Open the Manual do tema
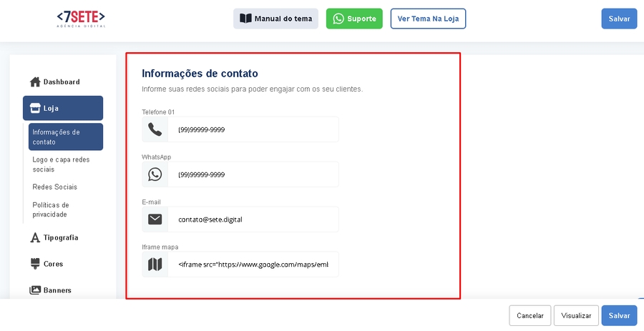This screenshot has height=331, width=644. 275,19
